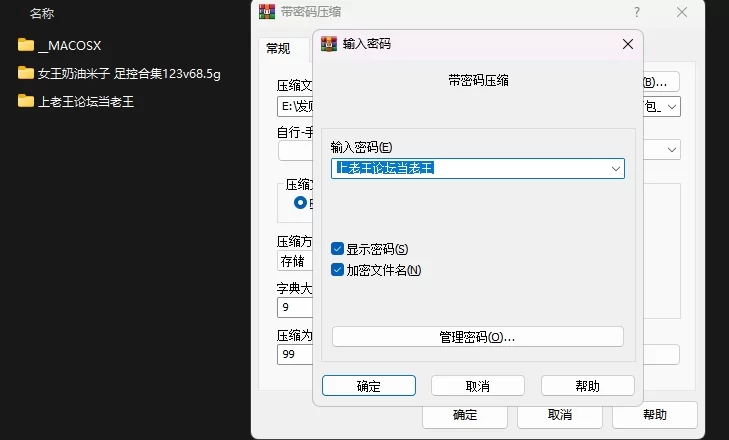Select the radio button under 压缩文件格式
Viewport: 729px width, 440px height.
301,202
